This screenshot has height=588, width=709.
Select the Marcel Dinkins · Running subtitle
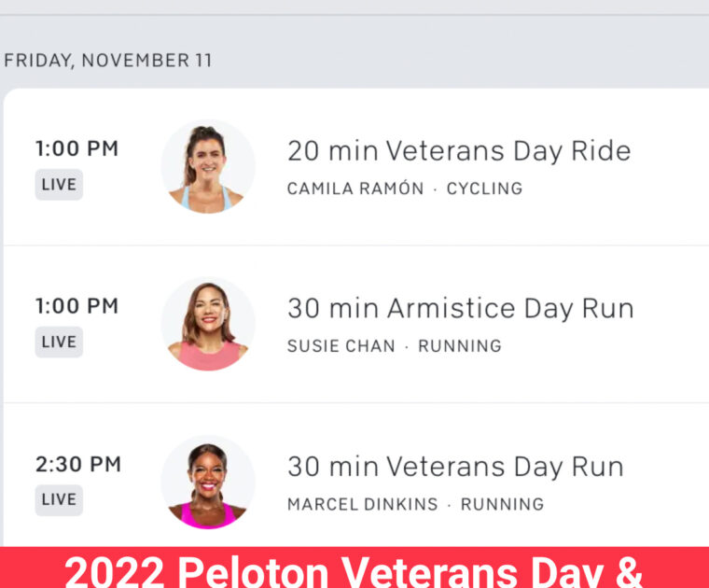(415, 504)
